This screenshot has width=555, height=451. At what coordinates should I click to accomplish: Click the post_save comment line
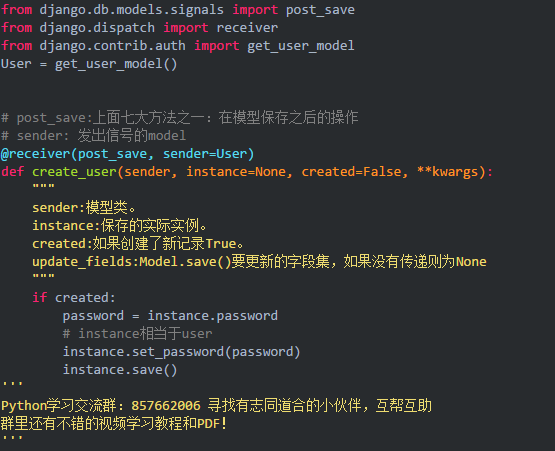(179, 118)
